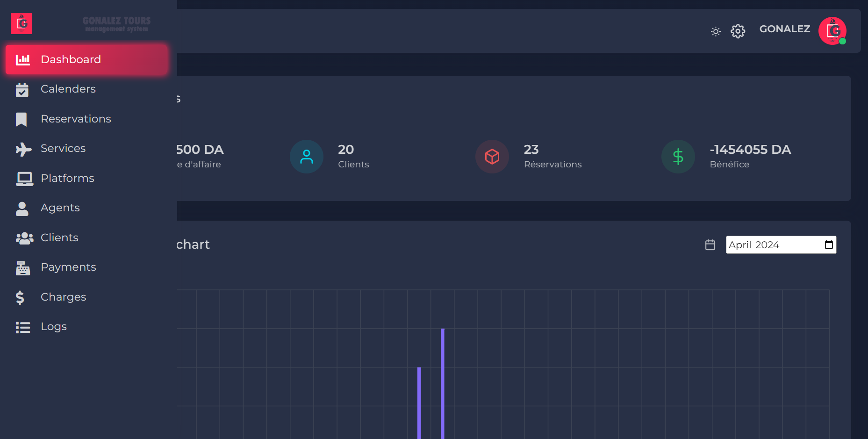
Task: Click the GONALEZ profile avatar
Action: (x=832, y=31)
